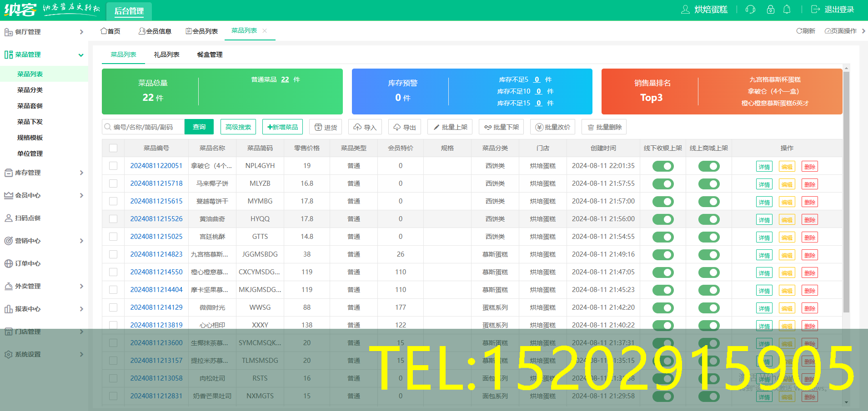Open the 扫码点餐 sidebar item

coord(28,218)
